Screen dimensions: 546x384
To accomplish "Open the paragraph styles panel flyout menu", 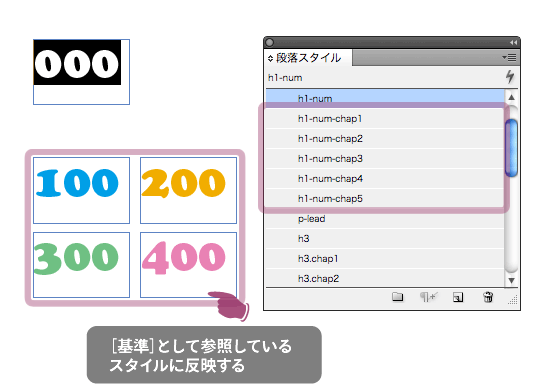I will point(509,57).
